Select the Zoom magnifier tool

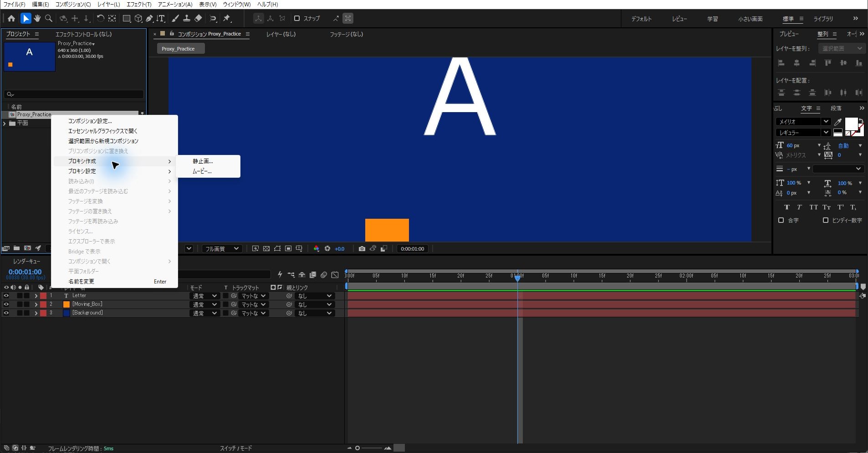49,18
